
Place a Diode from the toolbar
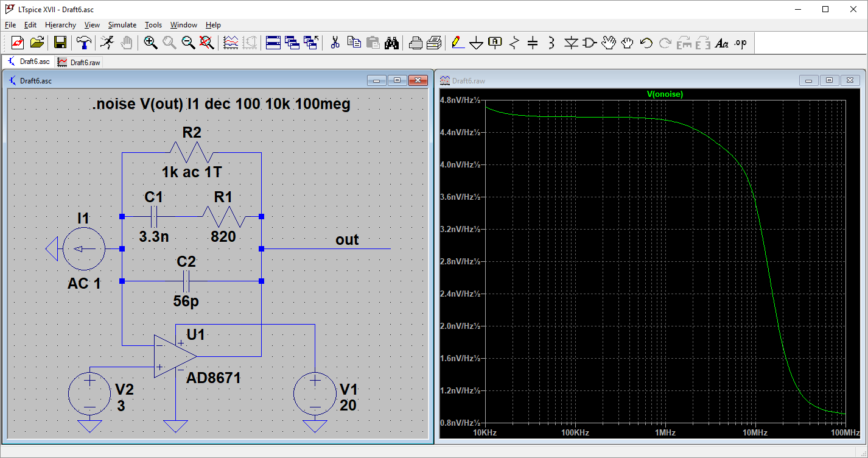pos(571,43)
